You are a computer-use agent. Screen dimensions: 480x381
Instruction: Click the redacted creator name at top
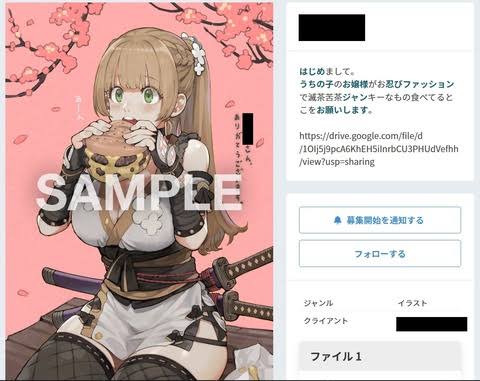332,28
